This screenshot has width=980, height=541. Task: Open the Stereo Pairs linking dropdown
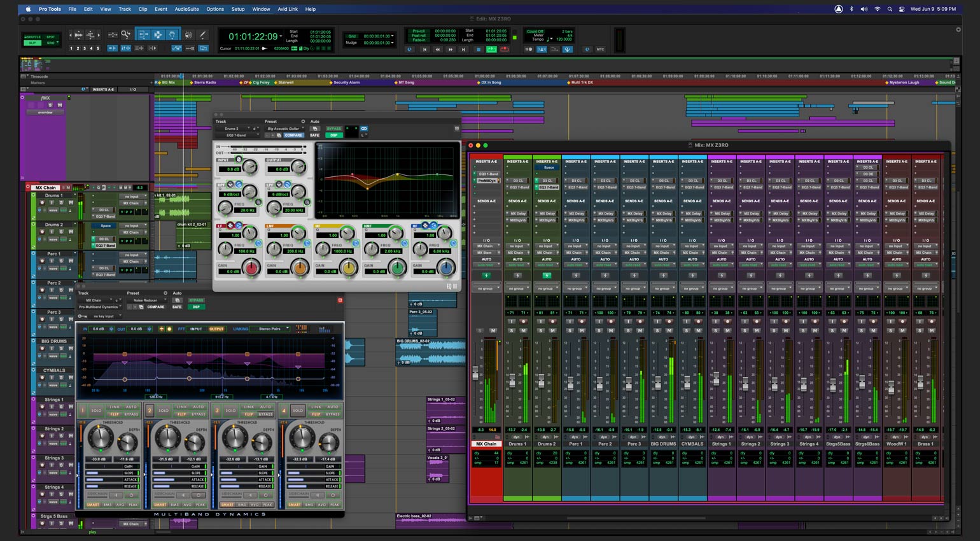[270, 329]
